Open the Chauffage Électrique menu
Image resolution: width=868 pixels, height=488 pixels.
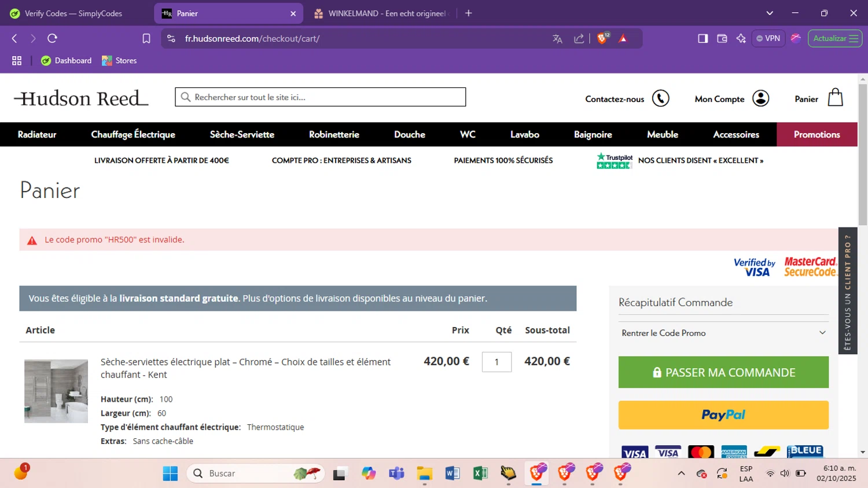click(133, 134)
